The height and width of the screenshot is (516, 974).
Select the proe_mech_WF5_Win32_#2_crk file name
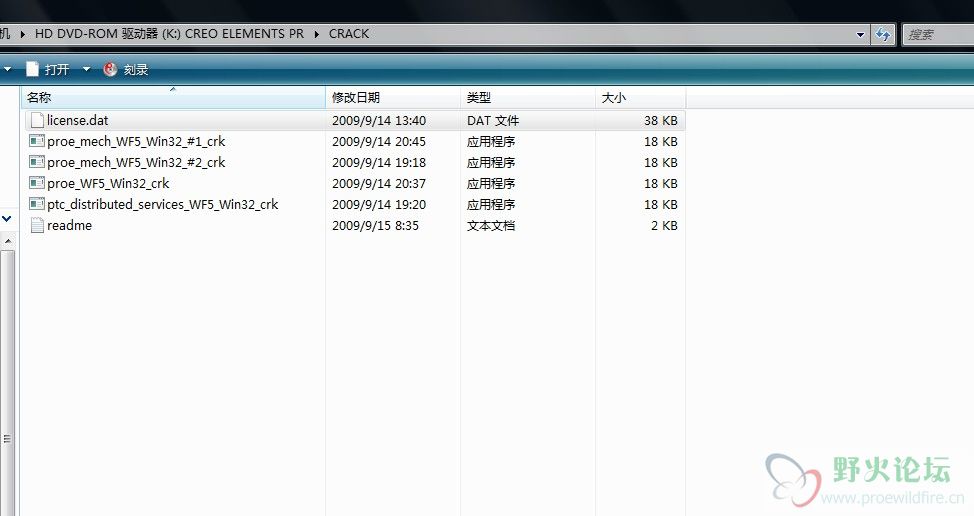pyautogui.click(x=136, y=163)
